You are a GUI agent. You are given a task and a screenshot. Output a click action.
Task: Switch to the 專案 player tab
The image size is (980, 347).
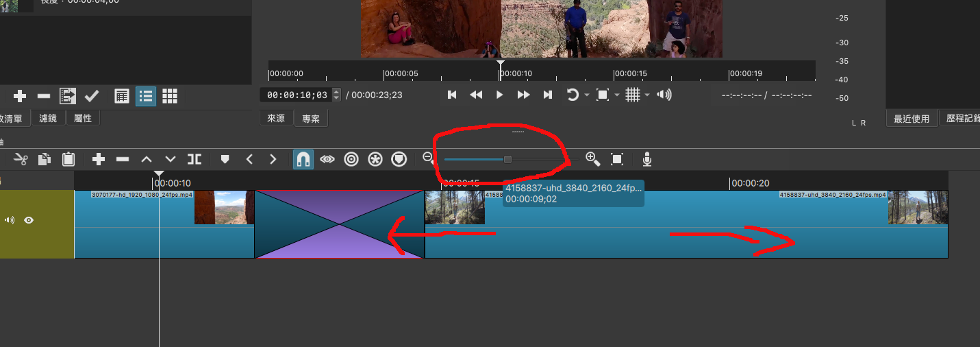pyautogui.click(x=311, y=119)
